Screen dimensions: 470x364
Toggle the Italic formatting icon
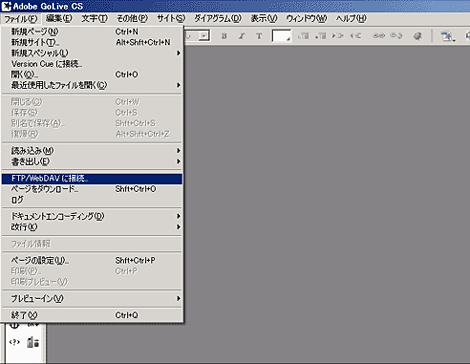(242, 36)
